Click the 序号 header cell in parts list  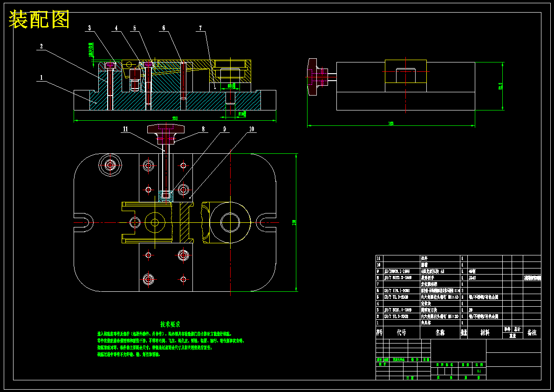click(379, 333)
